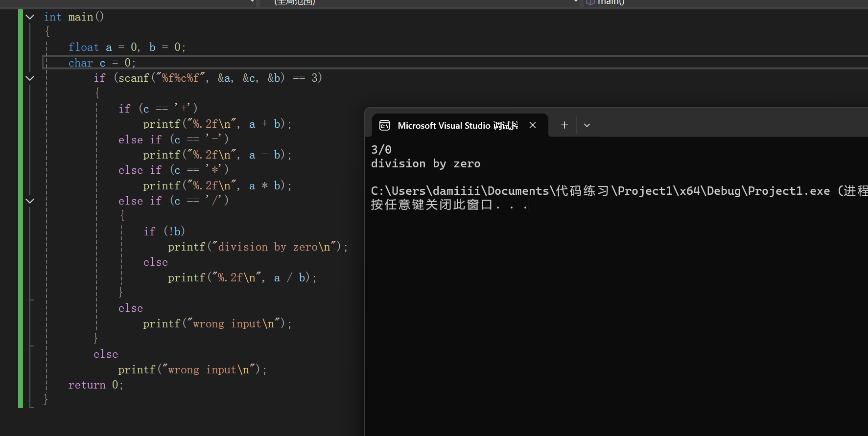Collapse the if (scanf...) block
868x436 pixels.
30,78
